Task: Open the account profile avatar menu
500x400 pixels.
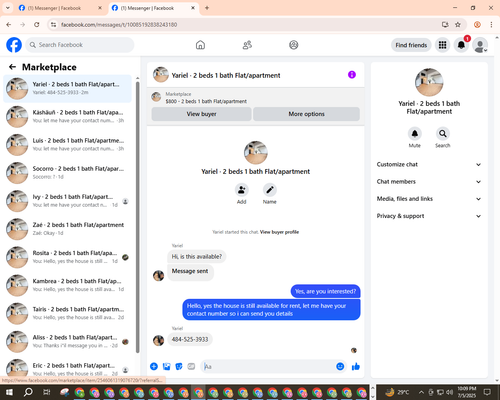Action: tap(480, 45)
